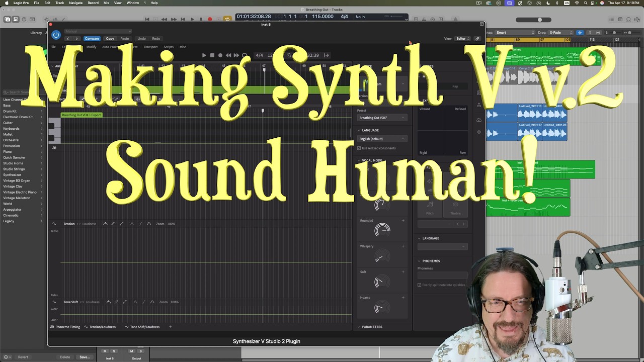Click plus next to Soft

point(403,272)
